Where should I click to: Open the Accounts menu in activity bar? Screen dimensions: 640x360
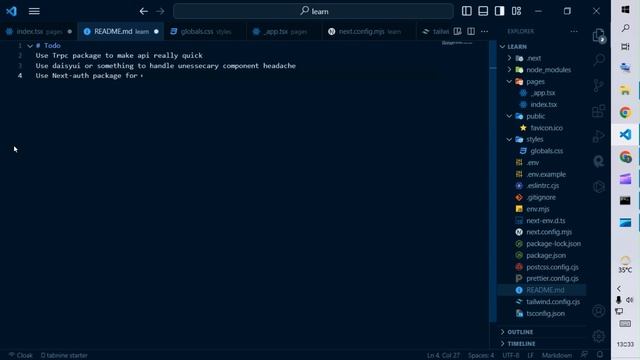[599, 311]
